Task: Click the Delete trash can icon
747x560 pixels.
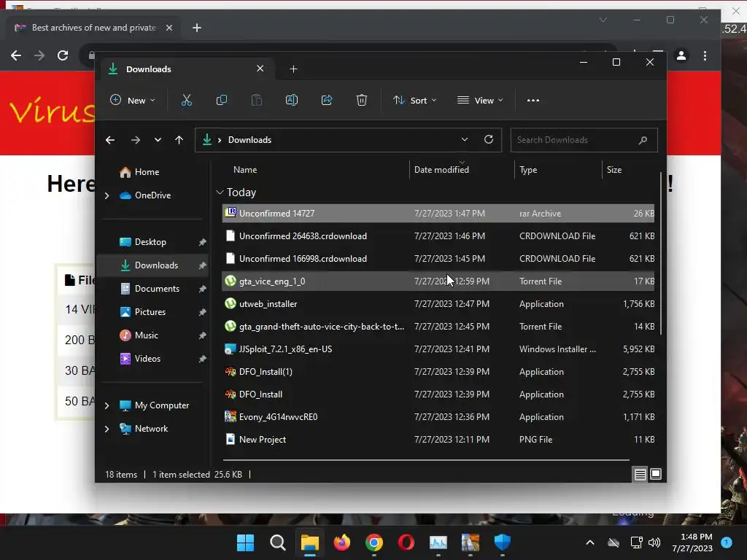Action: click(x=362, y=100)
